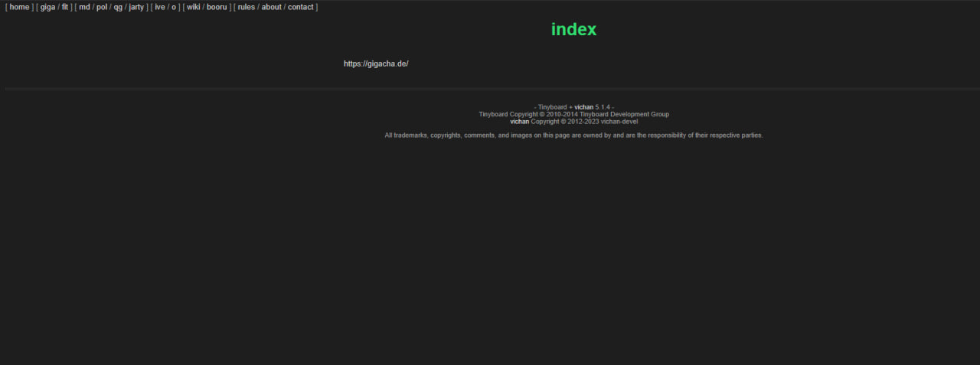Click the o board link
The width and height of the screenshot is (980, 365).
click(x=174, y=7)
